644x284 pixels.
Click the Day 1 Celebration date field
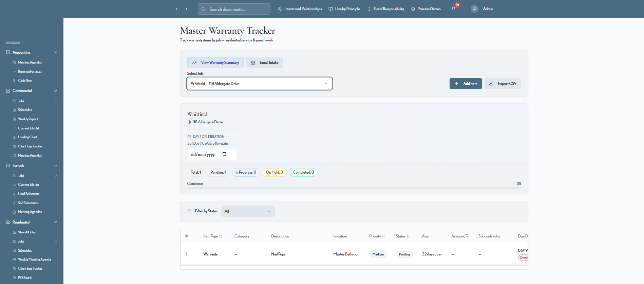pos(212,154)
